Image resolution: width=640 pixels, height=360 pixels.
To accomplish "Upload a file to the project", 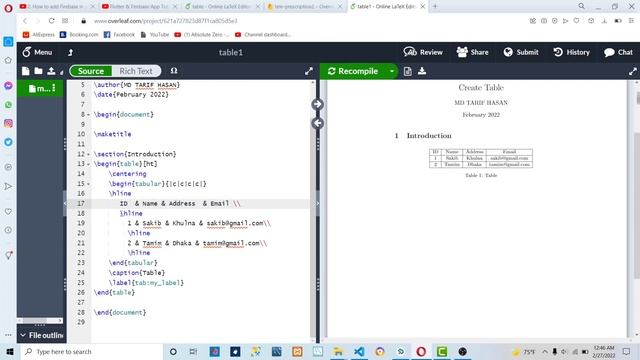I will tap(51, 71).
